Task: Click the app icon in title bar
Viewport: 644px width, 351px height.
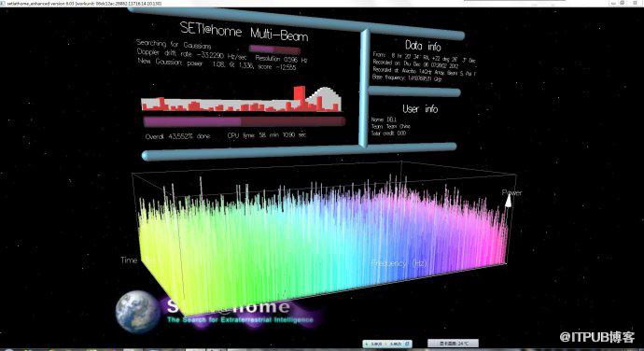Action: pyautogui.click(x=4, y=3)
